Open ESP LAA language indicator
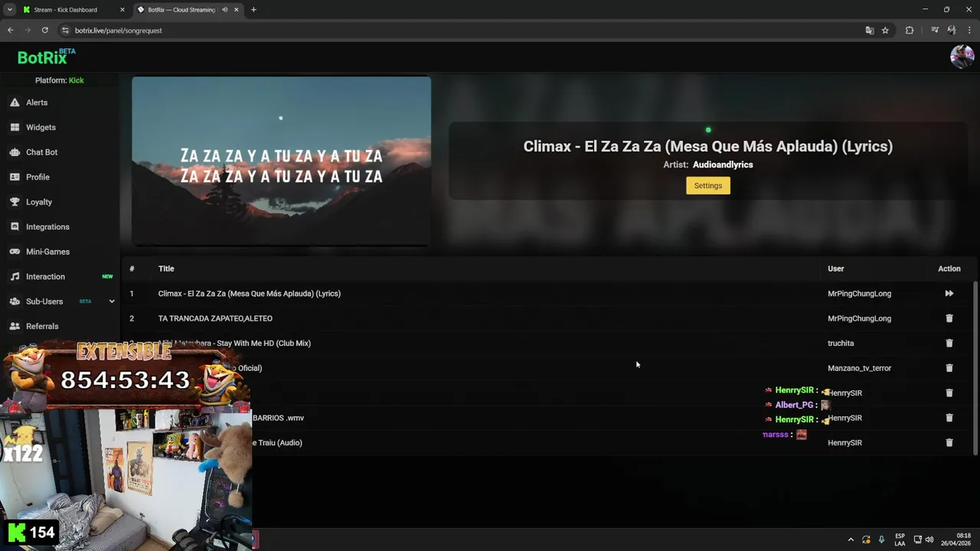 (900, 540)
